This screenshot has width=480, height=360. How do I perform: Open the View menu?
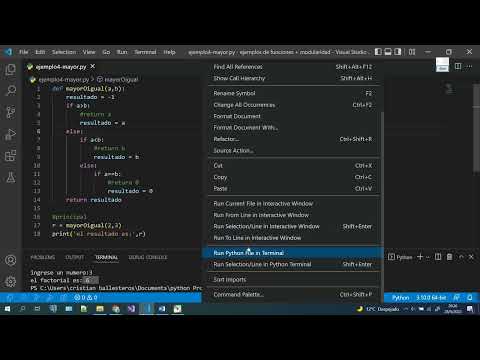[x=89, y=52]
